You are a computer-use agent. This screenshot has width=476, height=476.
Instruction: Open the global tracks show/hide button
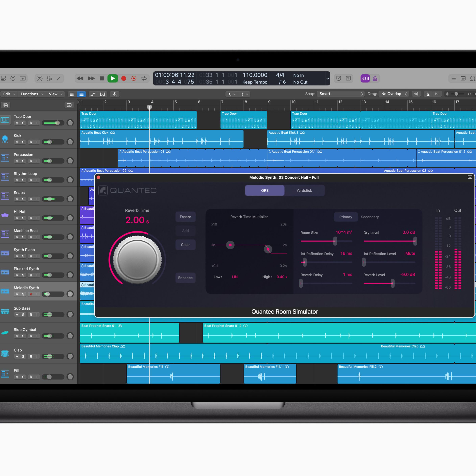(x=69, y=105)
